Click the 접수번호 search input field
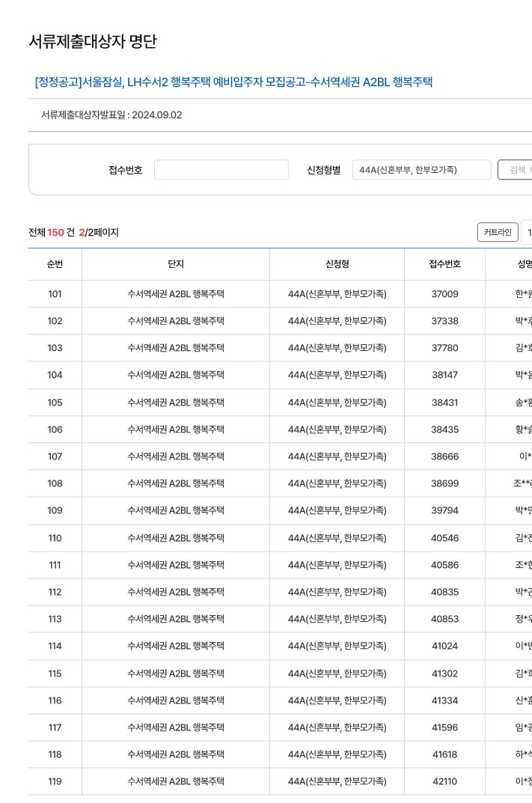532x803 pixels. [x=221, y=170]
